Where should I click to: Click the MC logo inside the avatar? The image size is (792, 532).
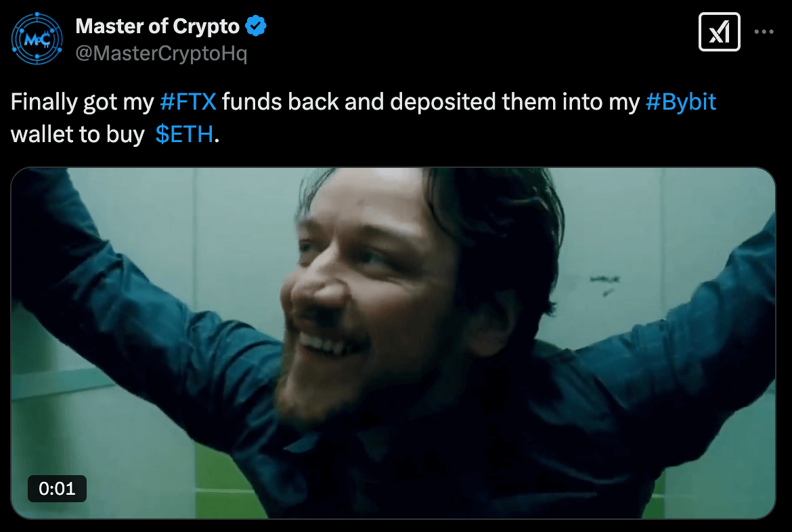tap(37, 39)
